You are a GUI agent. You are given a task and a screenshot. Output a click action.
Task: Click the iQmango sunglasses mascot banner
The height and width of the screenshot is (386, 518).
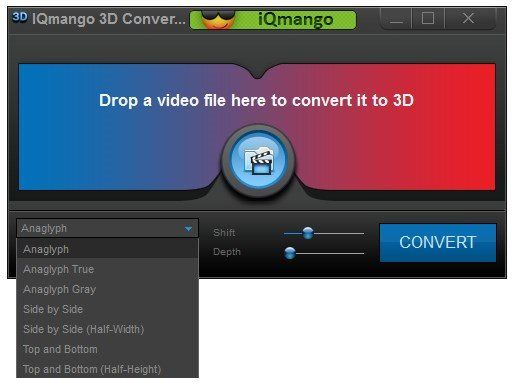coord(273,20)
